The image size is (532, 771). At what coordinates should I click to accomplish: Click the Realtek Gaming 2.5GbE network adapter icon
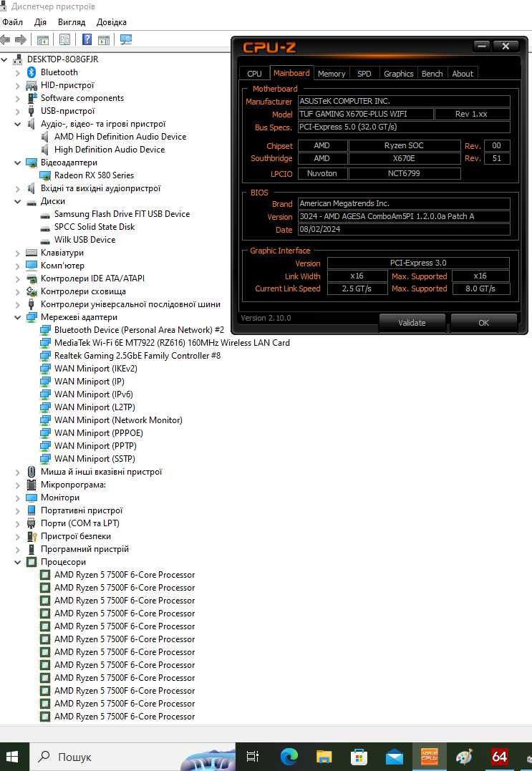45,356
